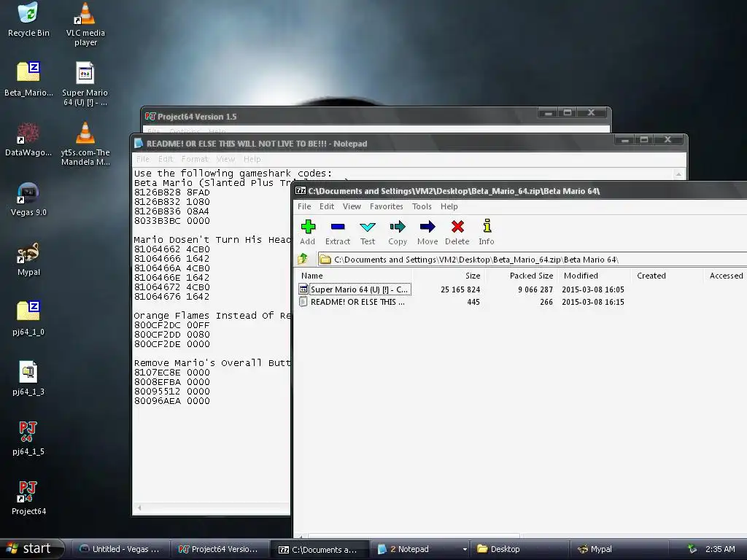Select the Vegas 9.0 desktop shortcut
Screen dimensions: 747x560
pos(28,199)
